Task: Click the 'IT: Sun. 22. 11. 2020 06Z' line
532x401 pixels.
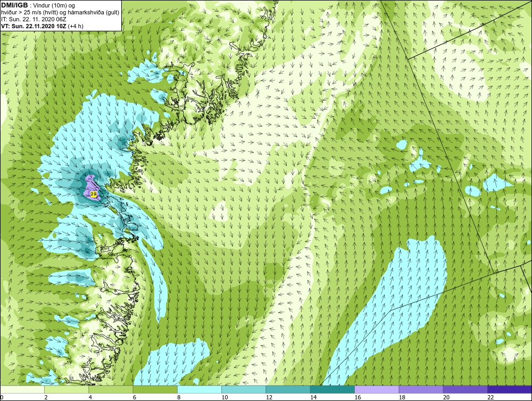Action: (34, 19)
